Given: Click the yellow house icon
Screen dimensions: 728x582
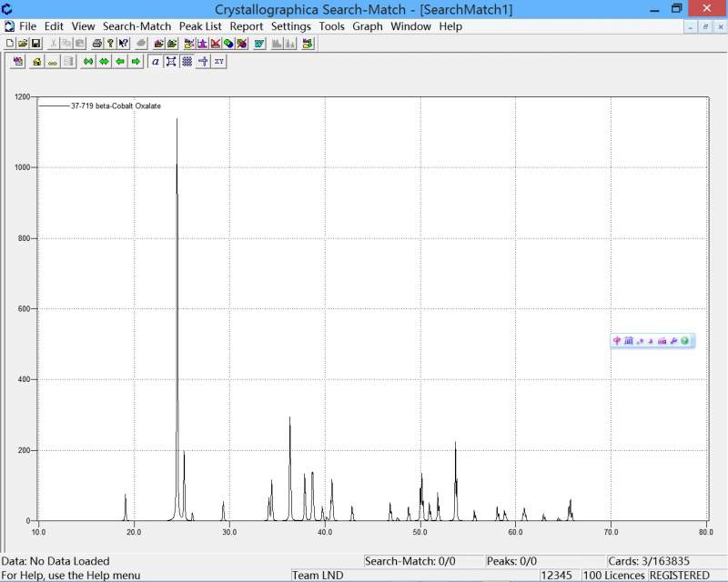Looking at the screenshot, I should click(x=36, y=61).
